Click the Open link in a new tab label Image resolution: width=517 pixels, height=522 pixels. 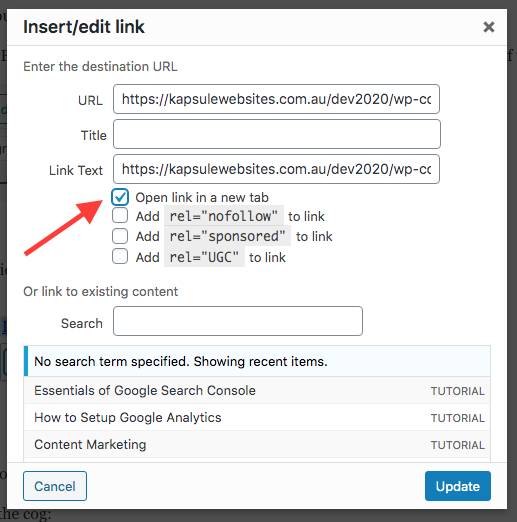(202, 198)
